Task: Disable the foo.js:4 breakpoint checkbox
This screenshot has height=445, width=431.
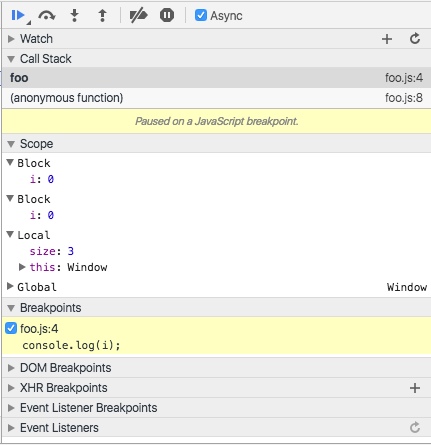Action: 11,329
